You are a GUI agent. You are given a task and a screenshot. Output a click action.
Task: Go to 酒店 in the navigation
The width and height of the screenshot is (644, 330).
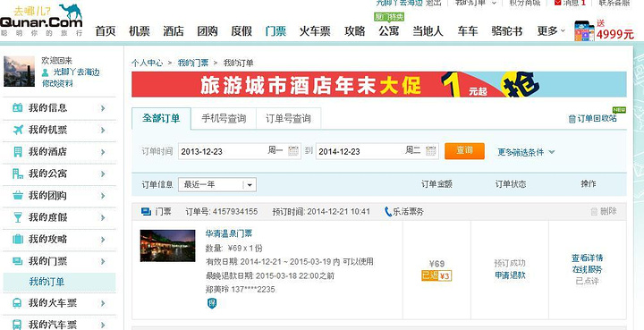tap(174, 30)
